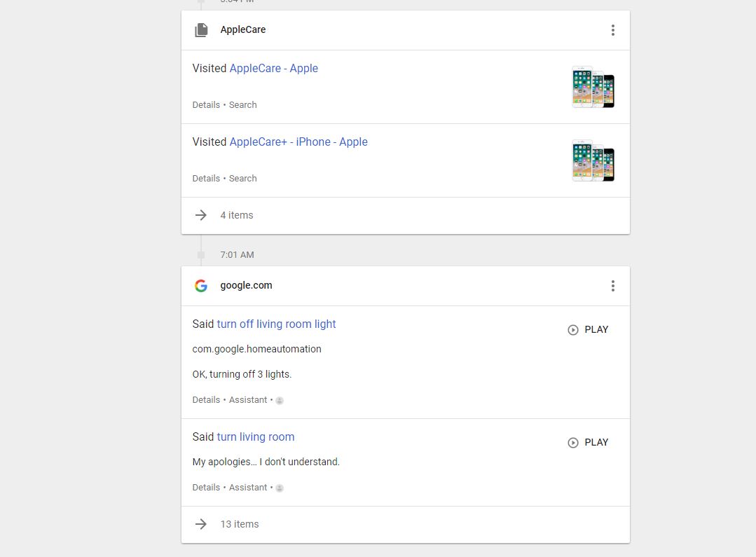Expand the 4 items arrow in AppleCare

[x=201, y=215]
